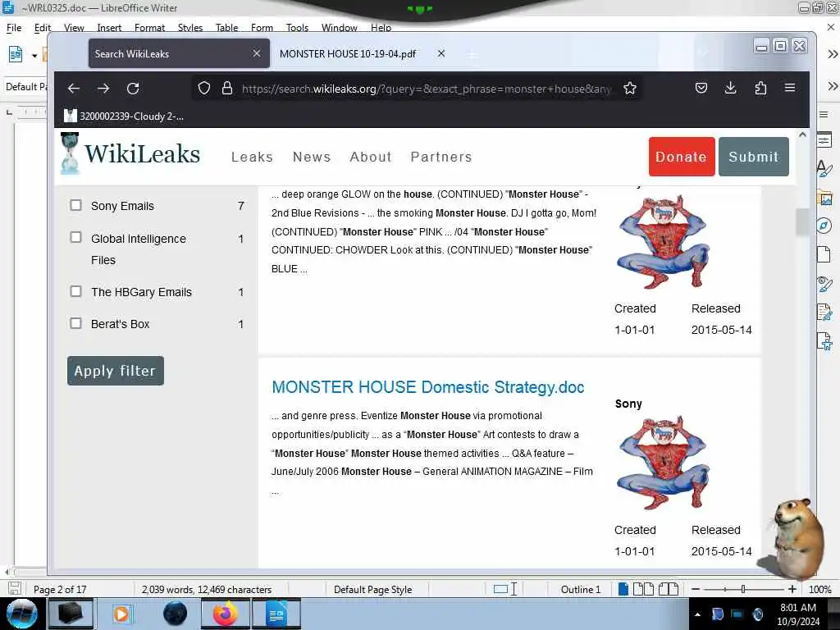Reload the WikiLeaks search page
Viewport: 840px width, 630px height.
pyautogui.click(x=133, y=89)
